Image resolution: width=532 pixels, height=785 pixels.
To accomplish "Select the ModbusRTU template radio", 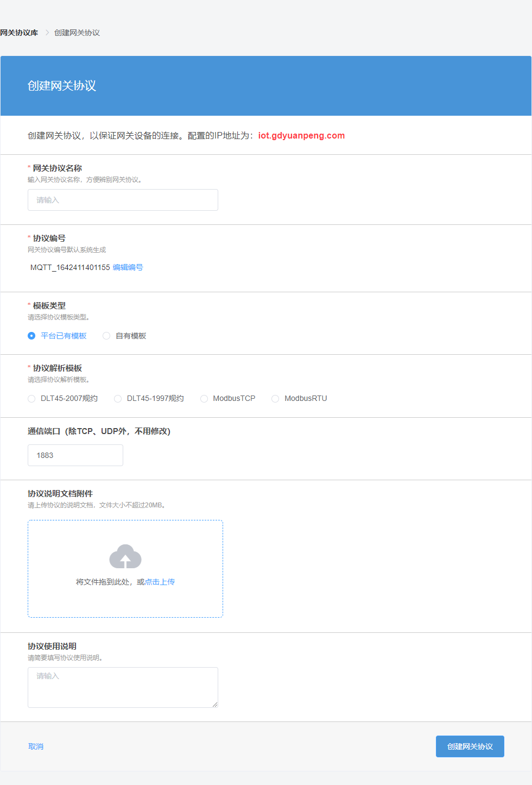I will (275, 399).
